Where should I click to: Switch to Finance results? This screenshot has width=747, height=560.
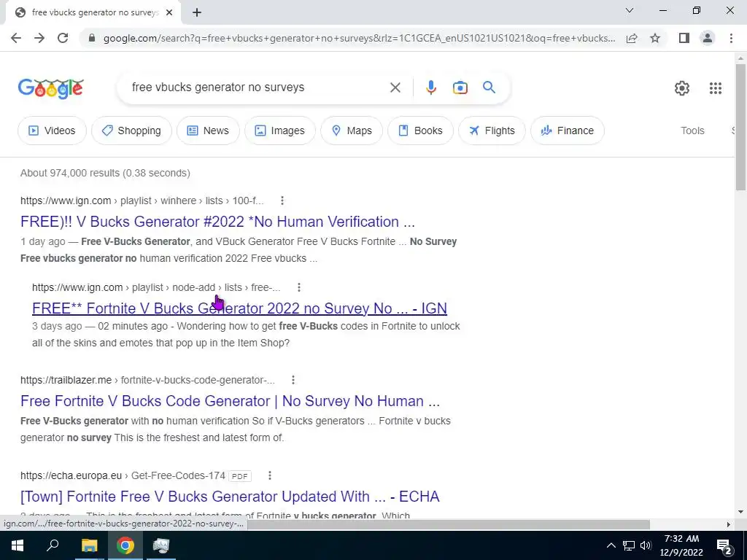click(x=568, y=131)
